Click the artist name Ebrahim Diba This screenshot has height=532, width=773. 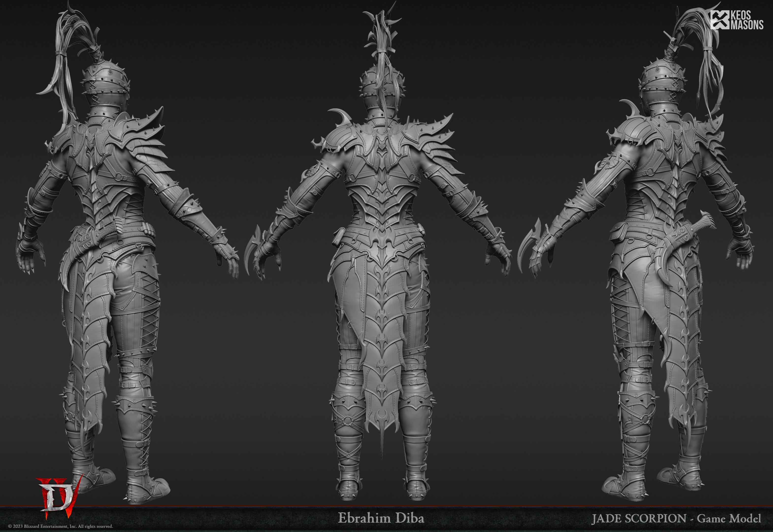tap(381, 518)
